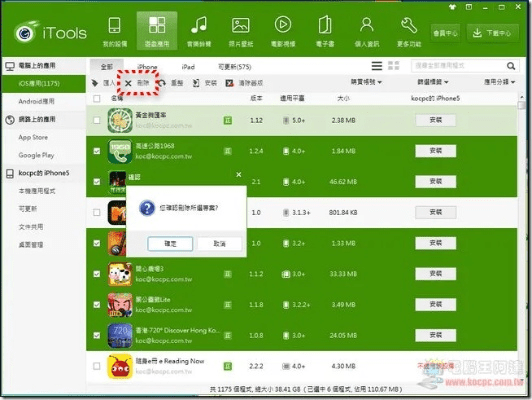Uncheck the checkbox of the 3.49 MB row
The height and width of the screenshot is (400, 532).
click(97, 305)
